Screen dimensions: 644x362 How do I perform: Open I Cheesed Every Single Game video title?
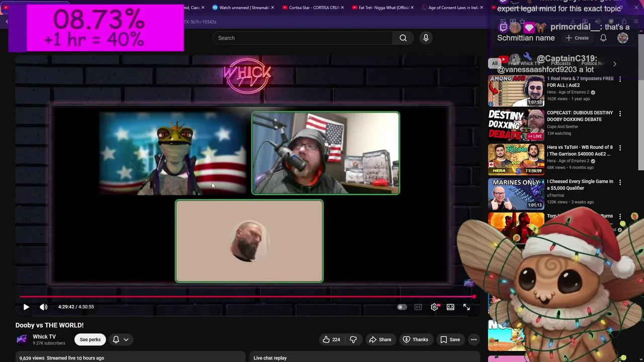point(580,185)
